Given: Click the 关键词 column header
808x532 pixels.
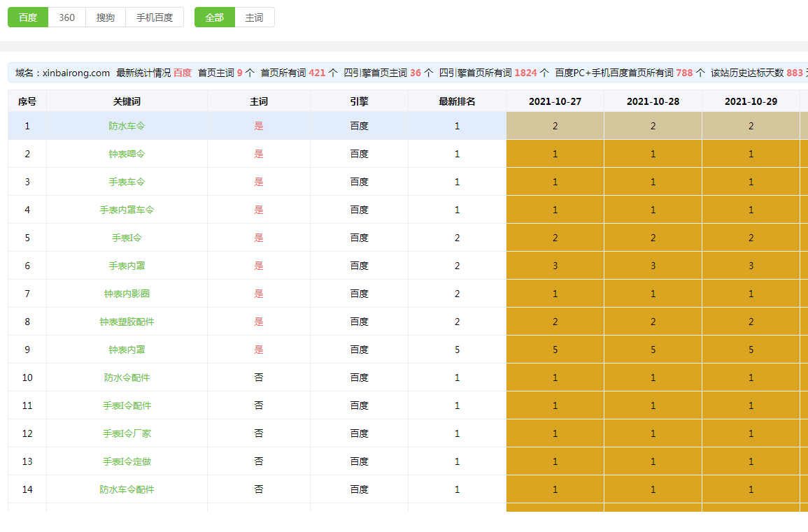Looking at the screenshot, I should (127, 101).
